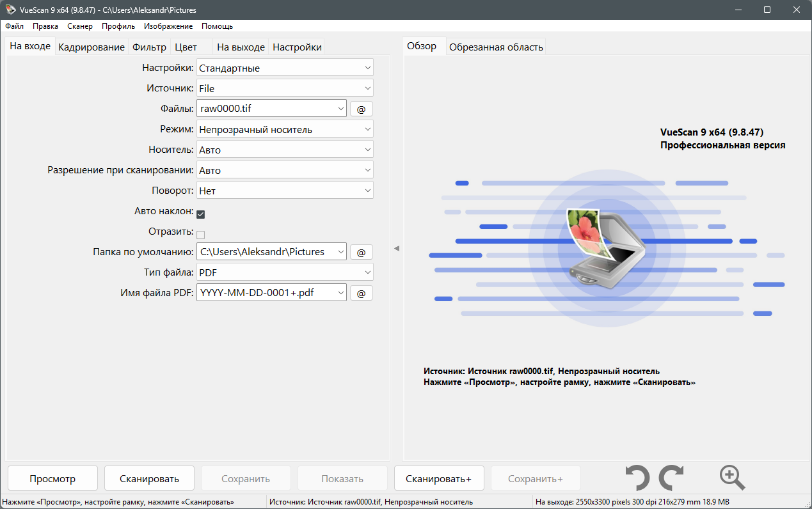Switch to the На выходе tab
This screenshot has height=509, width=812.
point(241,47)
